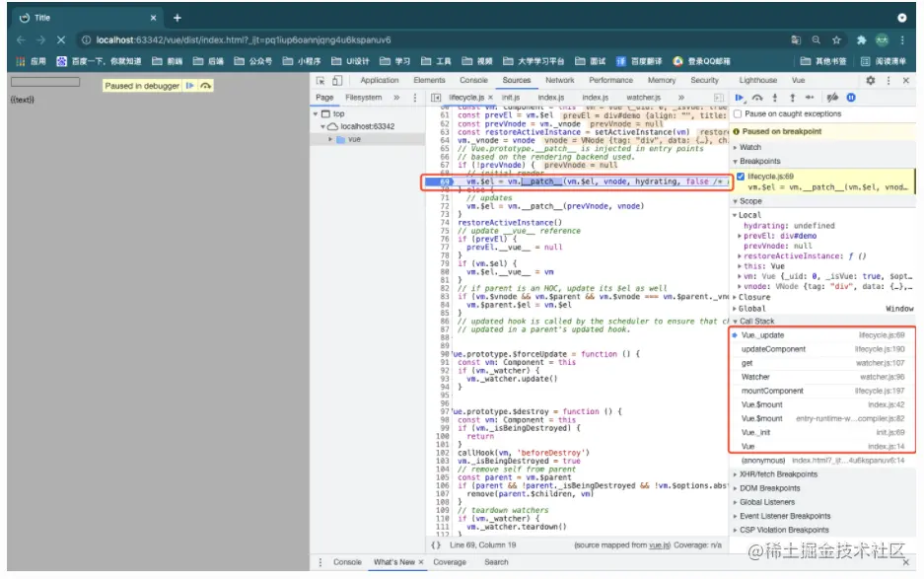Image resolution: width=924 pixels, height=579 pixels.
Task: Enable Pause on caught exceptions checkbox
Action: click(738, 113)
